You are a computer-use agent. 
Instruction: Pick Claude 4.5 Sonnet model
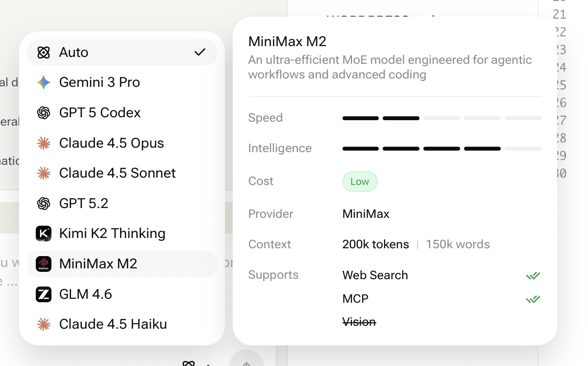tap(118, 173)
